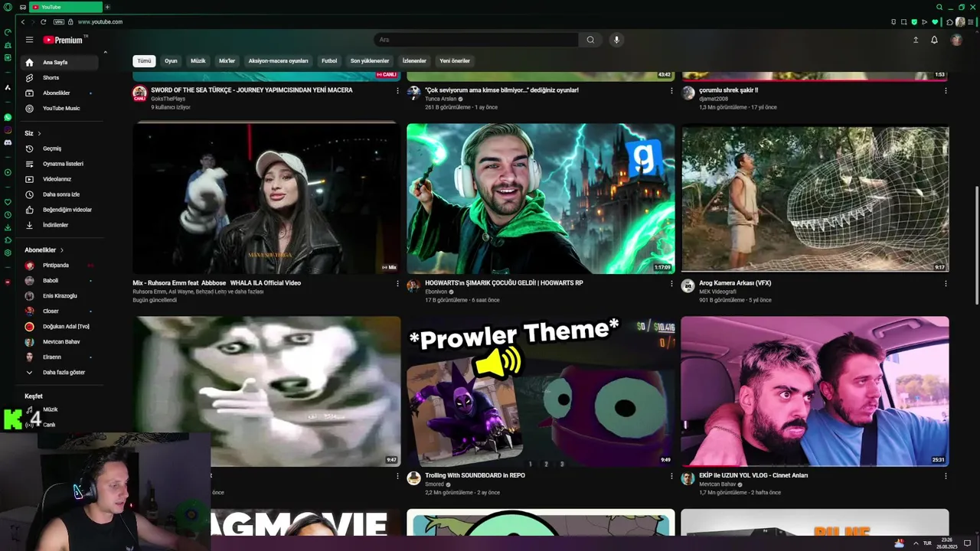
Task: Reload the page
Action: (x=43, y=22)
